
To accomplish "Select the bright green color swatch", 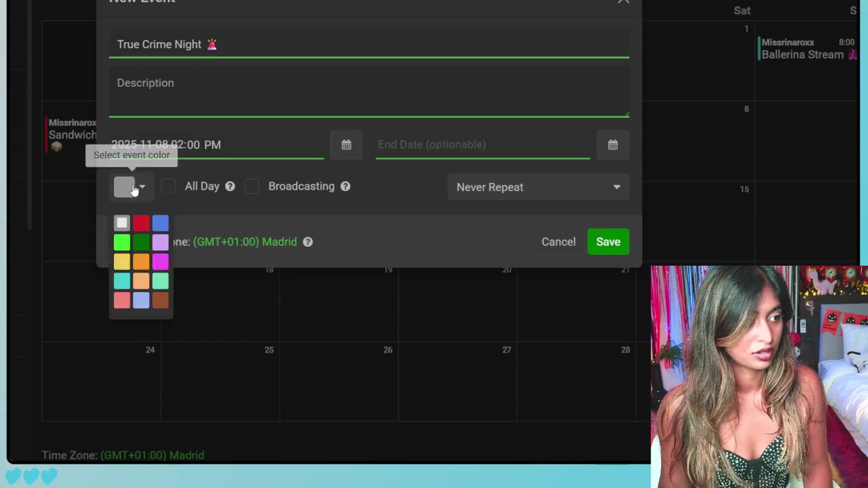I will tap(122, 242).
